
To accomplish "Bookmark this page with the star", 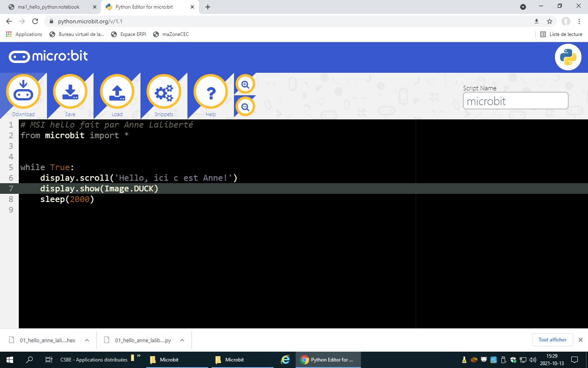I will (550, 21).
